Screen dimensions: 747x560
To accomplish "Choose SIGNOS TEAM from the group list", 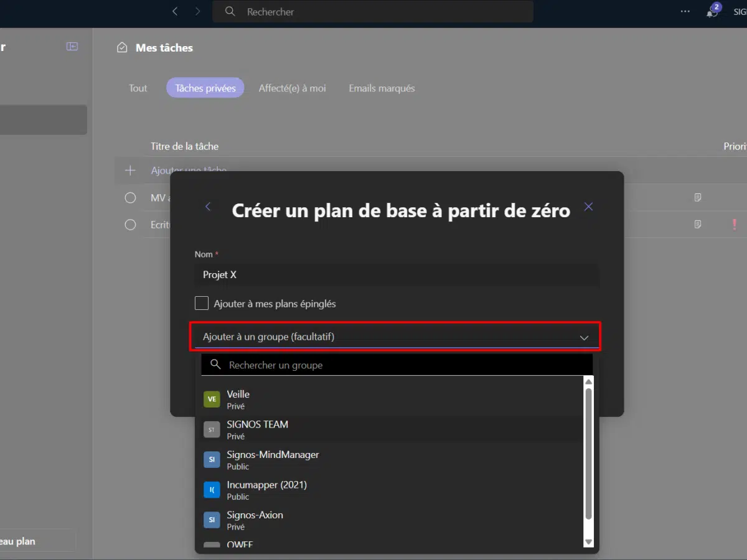I will [x=257, y=429].
